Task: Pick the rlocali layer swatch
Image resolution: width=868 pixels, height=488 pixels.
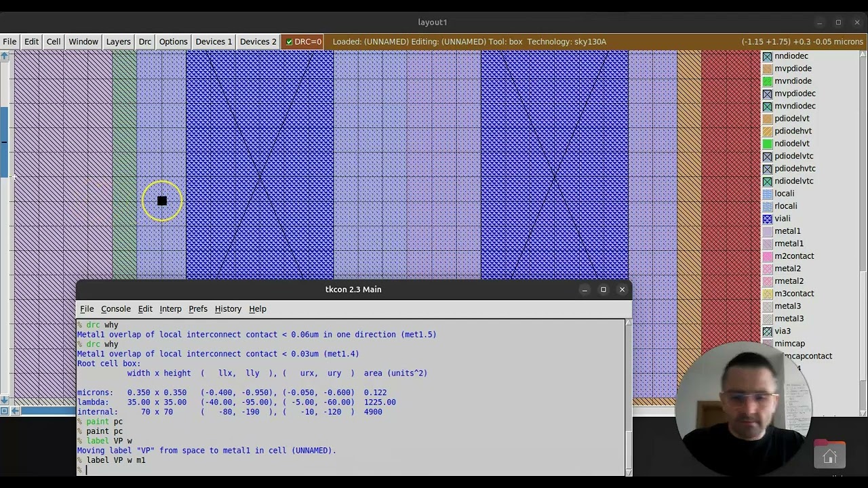Action: (x=768, y=206)
